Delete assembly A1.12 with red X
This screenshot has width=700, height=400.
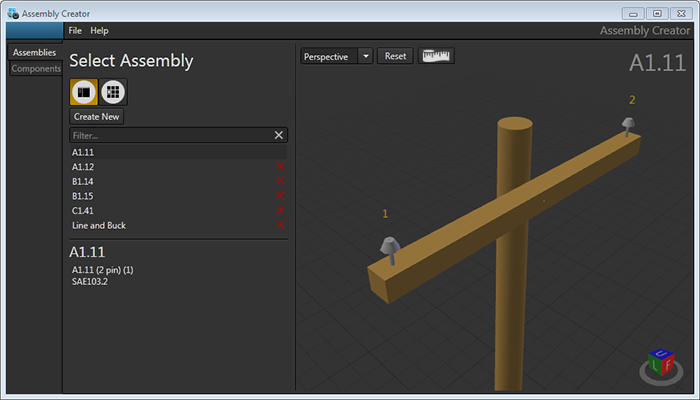(280, 167)
